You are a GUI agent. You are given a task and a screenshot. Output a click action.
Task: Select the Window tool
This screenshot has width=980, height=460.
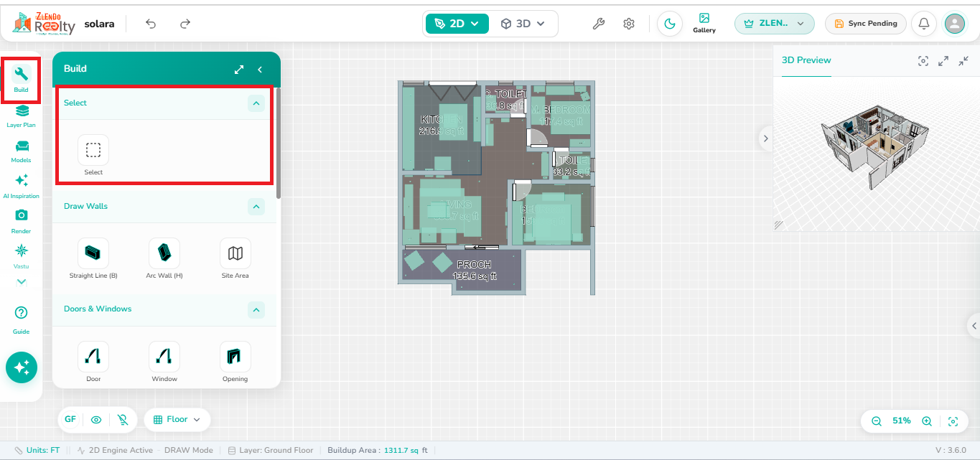click(164, 357)
